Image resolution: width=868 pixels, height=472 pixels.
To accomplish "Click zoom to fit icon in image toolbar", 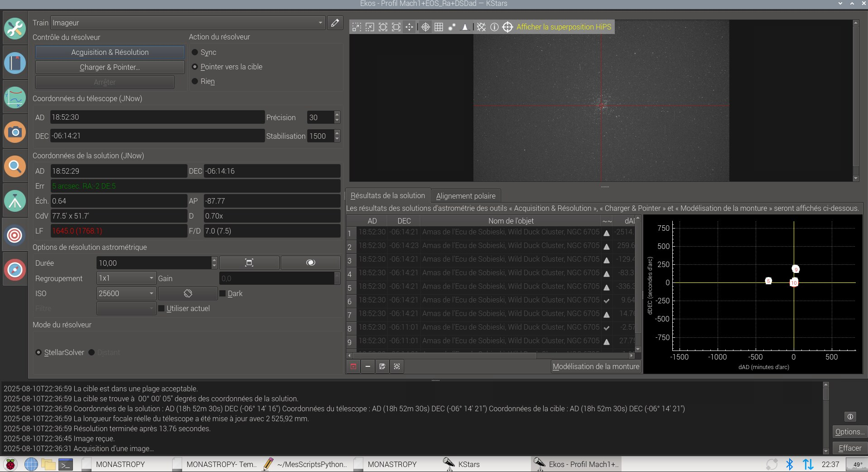I will 396,27.
